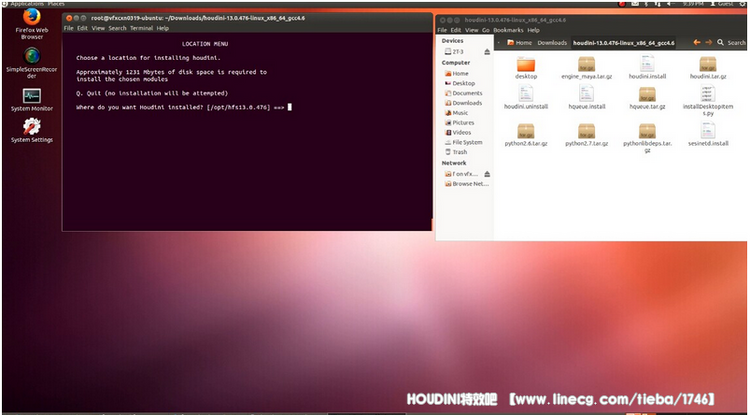This screenshot has height=415, width=750.
Task: Click the Downloads breadcrumb in path bar
Action: click(552, 43)
